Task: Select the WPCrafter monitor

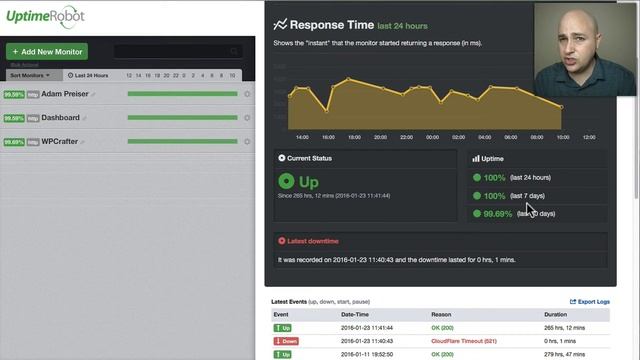Action: (x=59, y=141)
